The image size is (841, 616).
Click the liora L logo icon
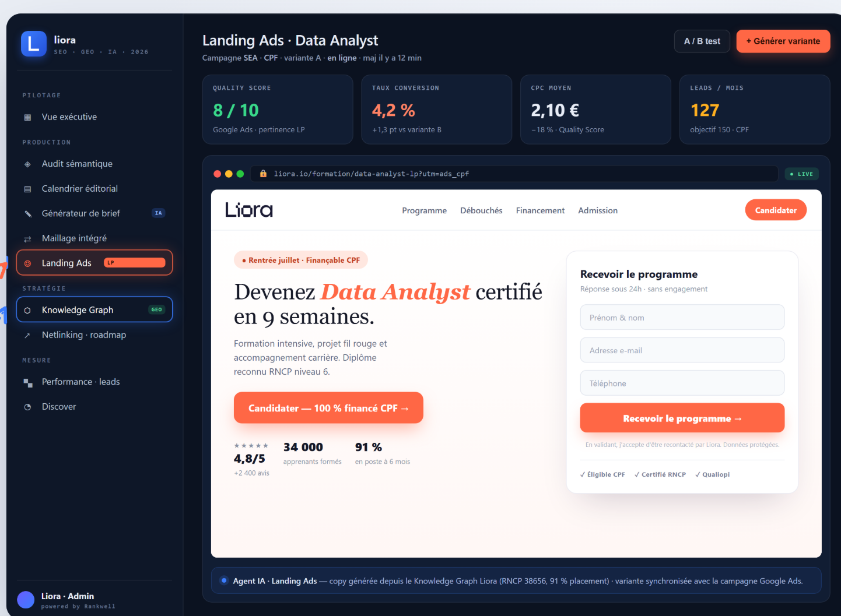pos(34,44)
